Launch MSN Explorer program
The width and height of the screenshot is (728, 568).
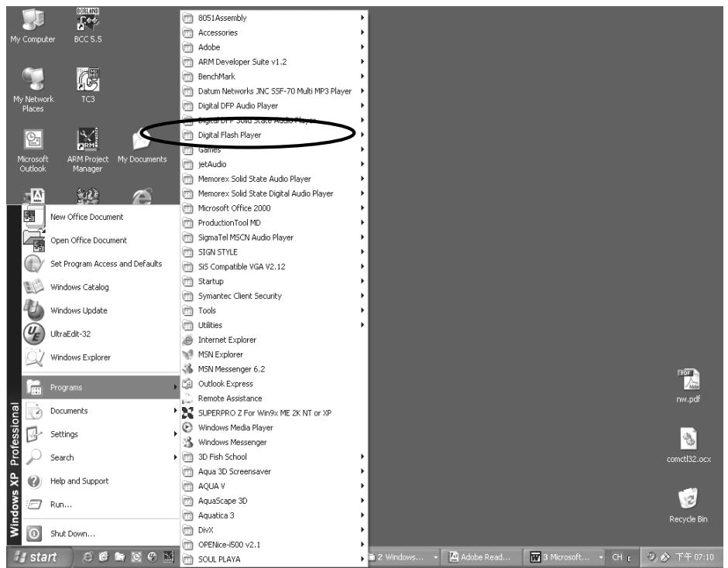point(274,354)
